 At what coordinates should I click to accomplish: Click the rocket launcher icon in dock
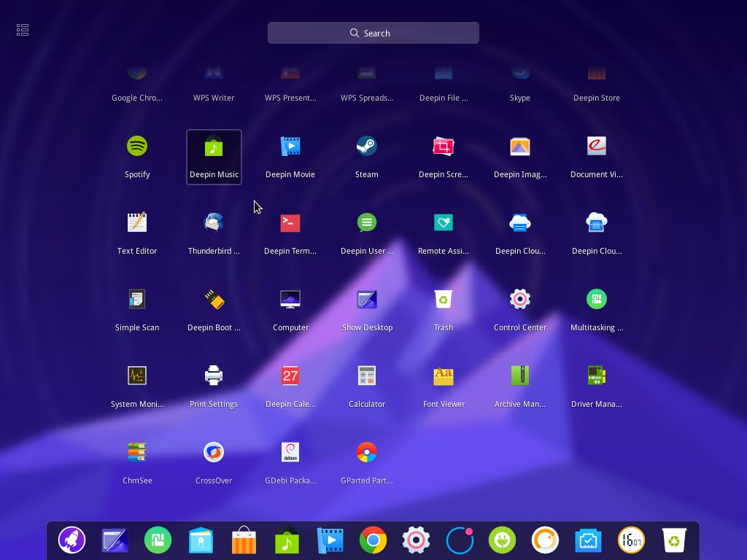(72, 540)
